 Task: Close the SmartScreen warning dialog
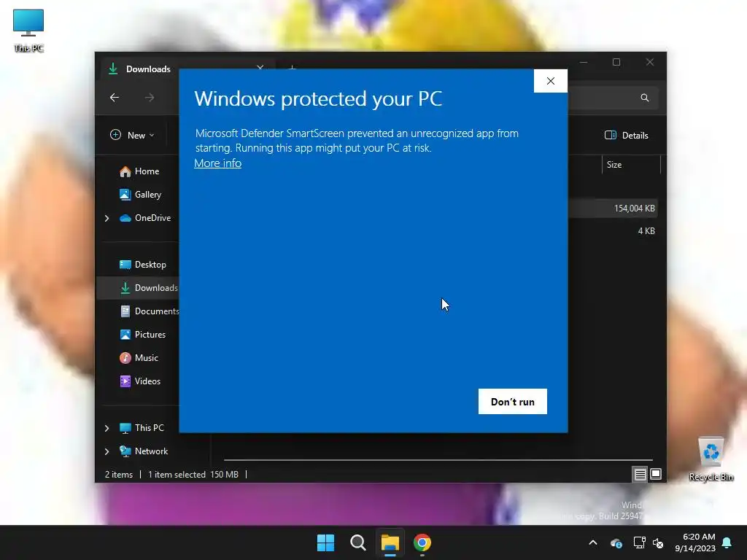[x=550, y=81]
